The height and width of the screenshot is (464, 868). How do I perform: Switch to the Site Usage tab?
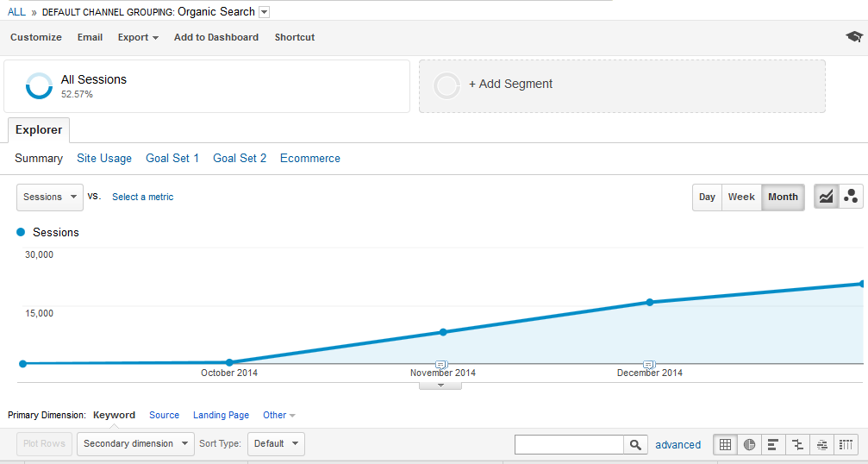(x=104, y=158)
